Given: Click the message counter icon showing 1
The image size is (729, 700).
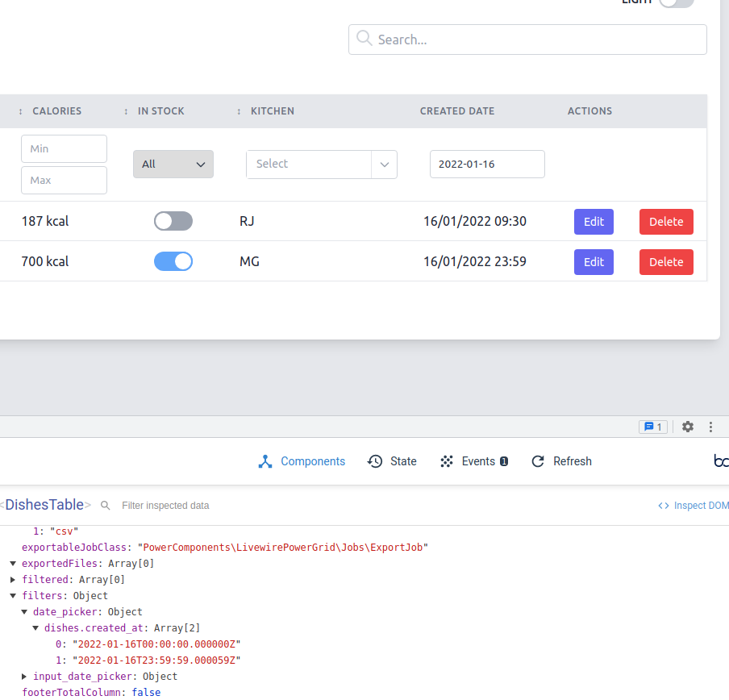Looking at the screenshot, I should pos(653,427).
